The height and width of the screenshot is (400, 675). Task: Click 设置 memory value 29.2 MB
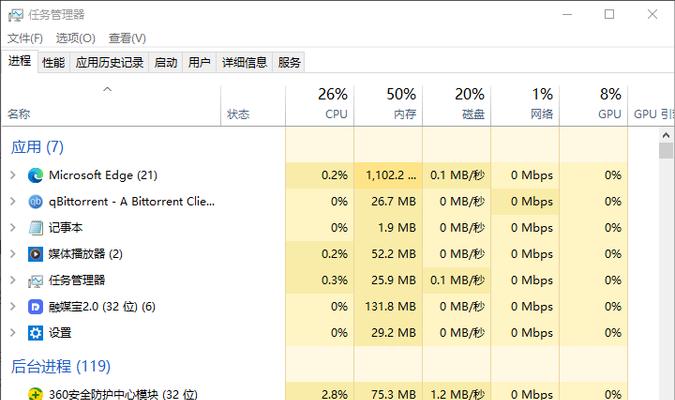tap(393, 333)
